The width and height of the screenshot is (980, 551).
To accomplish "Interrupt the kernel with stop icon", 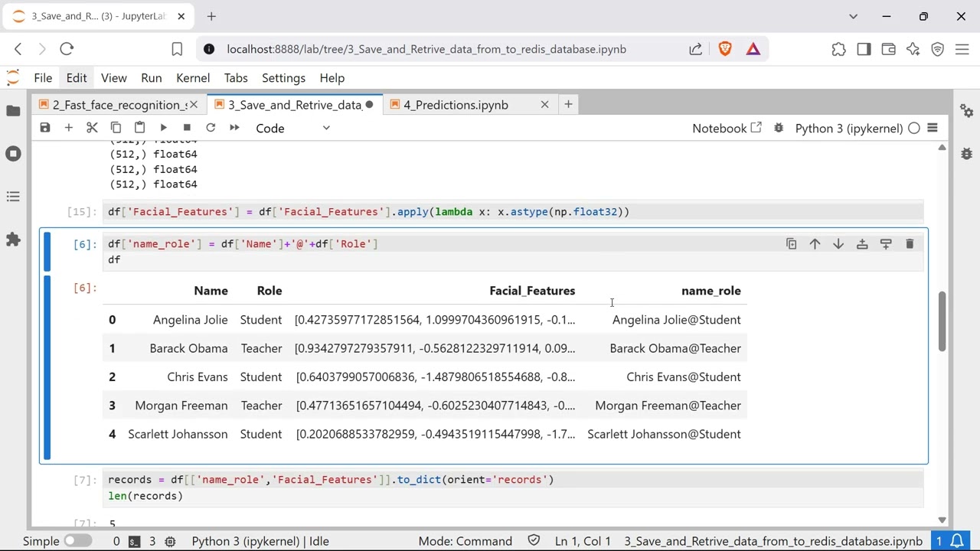I will [187, 128].
